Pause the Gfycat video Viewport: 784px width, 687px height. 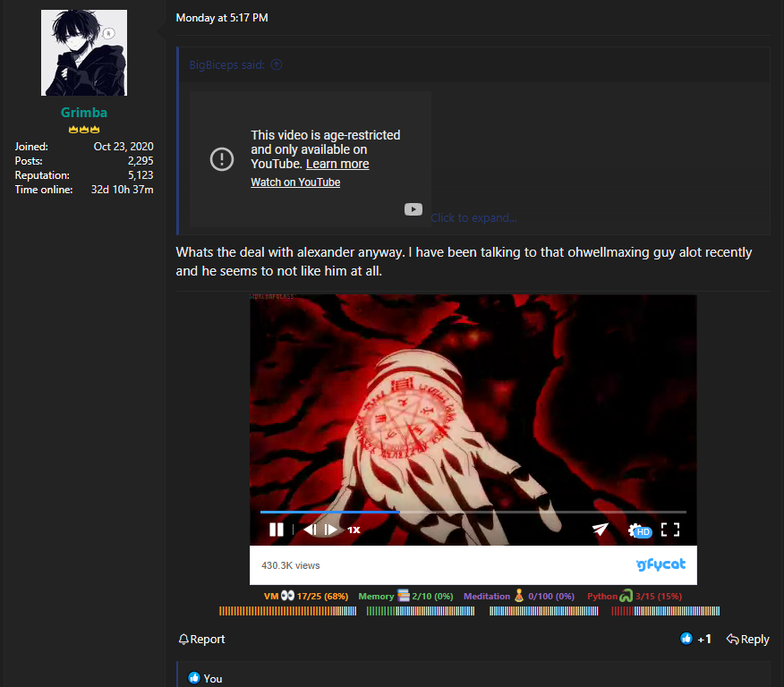point(277,530)
